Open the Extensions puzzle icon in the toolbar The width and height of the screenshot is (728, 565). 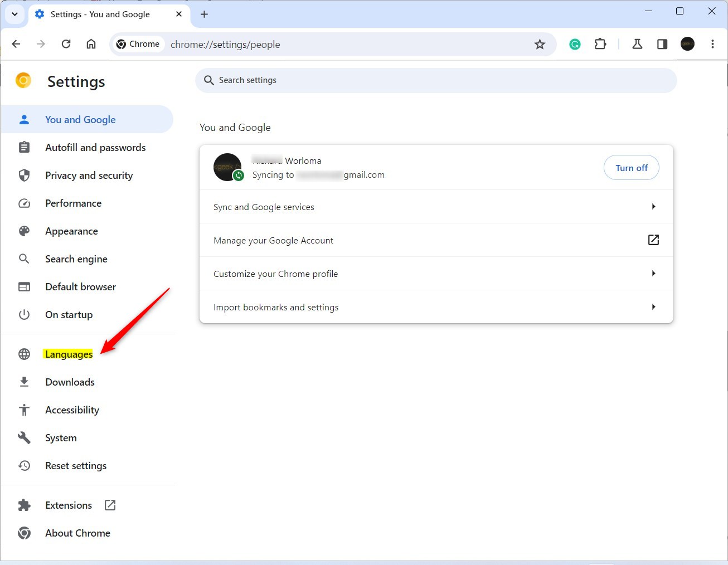pos(600,43)
